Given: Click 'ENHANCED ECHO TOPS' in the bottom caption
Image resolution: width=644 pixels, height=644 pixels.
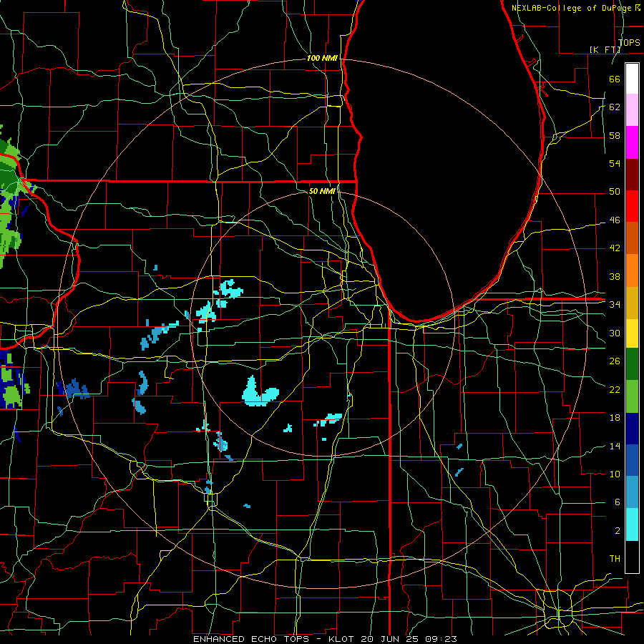Looking at the screenshot, I should (252, 639).
